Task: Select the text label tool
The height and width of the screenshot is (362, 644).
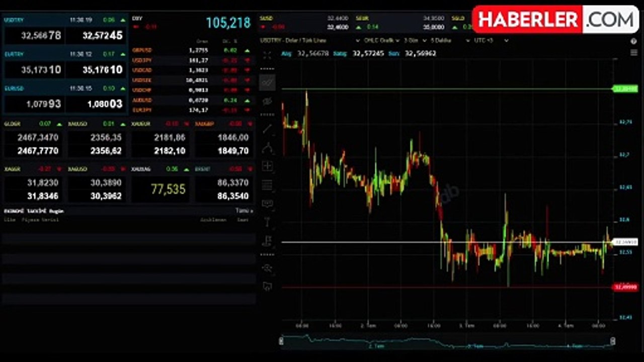Action: point(267,222)
